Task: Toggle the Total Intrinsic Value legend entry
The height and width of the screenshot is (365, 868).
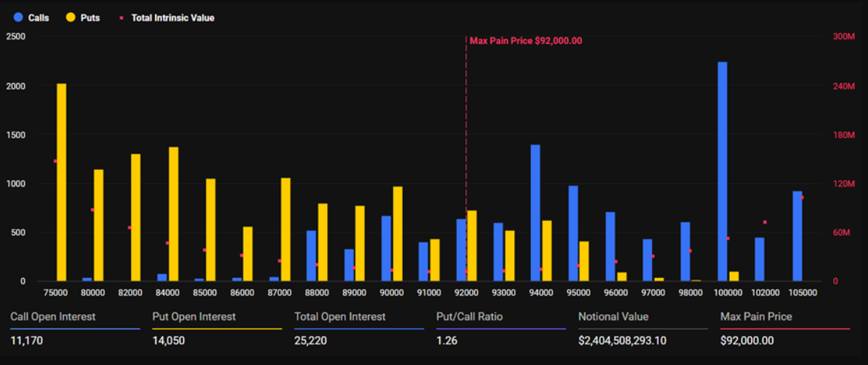Action: [172, 18]
